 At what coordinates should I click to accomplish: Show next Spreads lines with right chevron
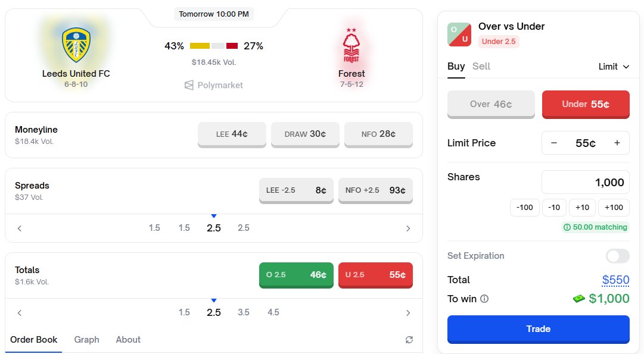point(408,228)
